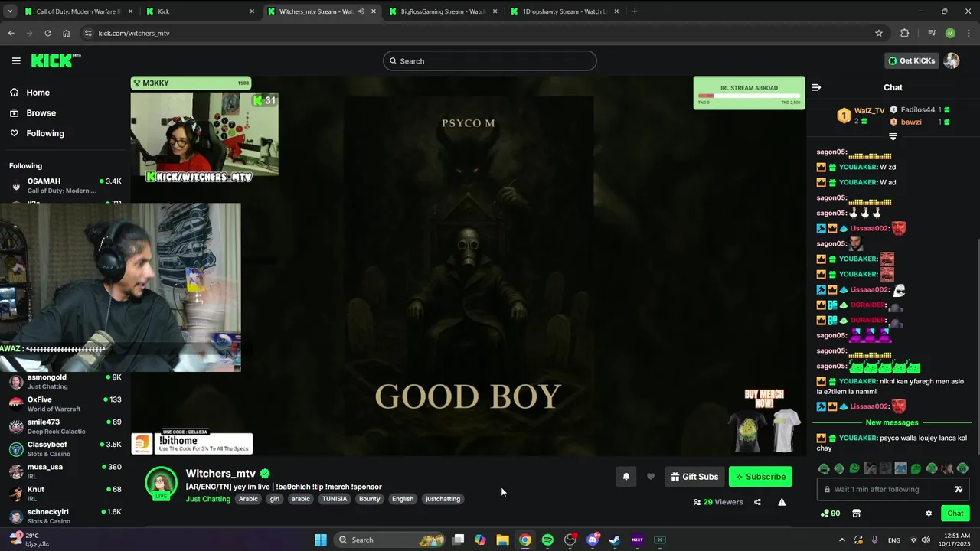Viewport: 980px width, 551px height.
Task: Select the Bounty tag
Action: click(x=369, y=499)
